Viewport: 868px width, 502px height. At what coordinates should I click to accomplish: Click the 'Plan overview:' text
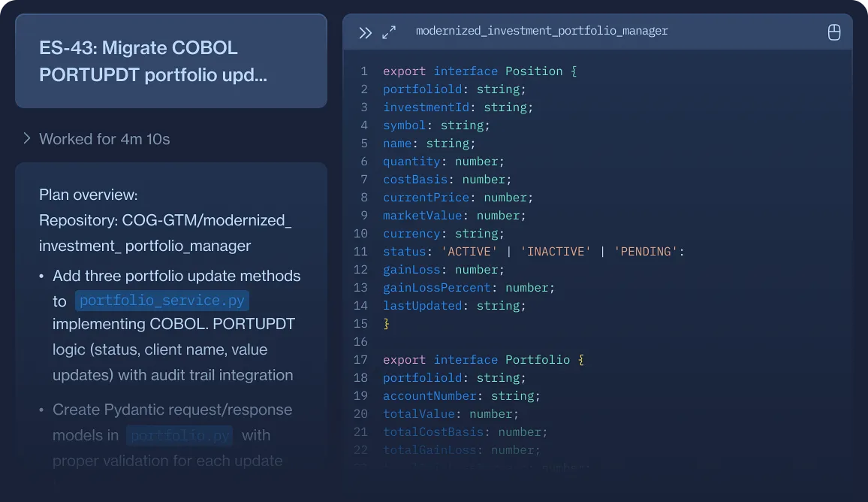click(89, 195)
